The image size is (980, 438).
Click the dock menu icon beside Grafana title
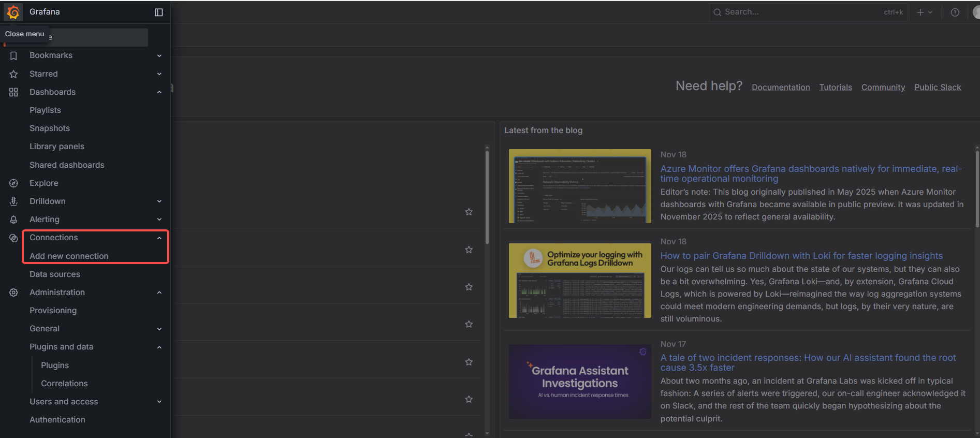[159, 12]
